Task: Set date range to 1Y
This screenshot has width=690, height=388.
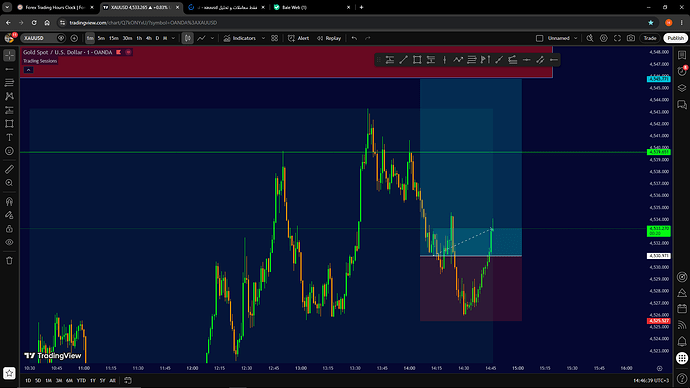Action: tap(93, 381)
